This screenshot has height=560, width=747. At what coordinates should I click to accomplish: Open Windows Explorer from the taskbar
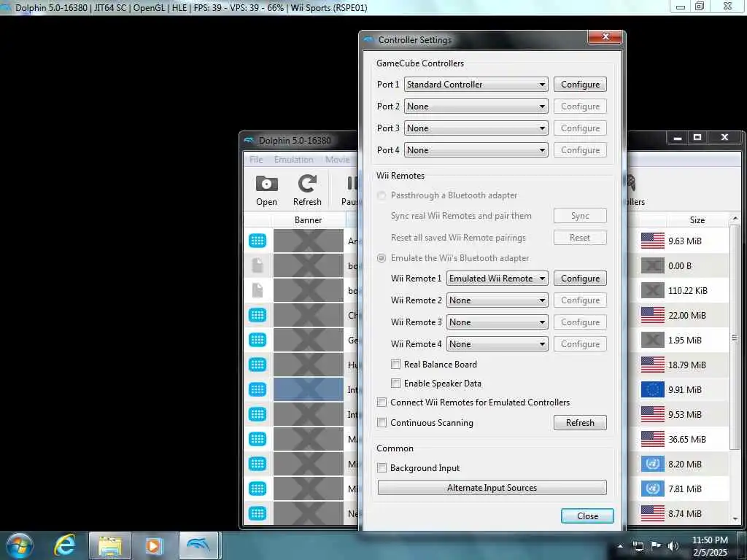pos(110,545)
